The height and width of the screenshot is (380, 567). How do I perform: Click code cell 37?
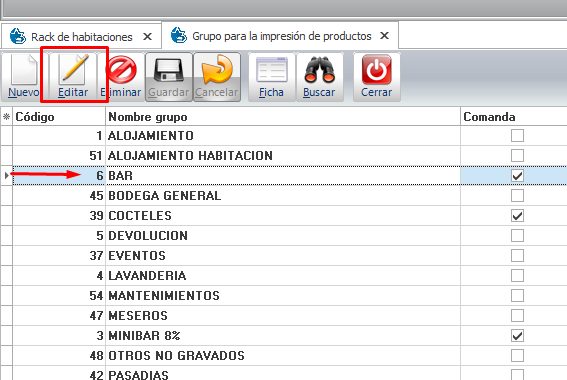pos(59,256)
